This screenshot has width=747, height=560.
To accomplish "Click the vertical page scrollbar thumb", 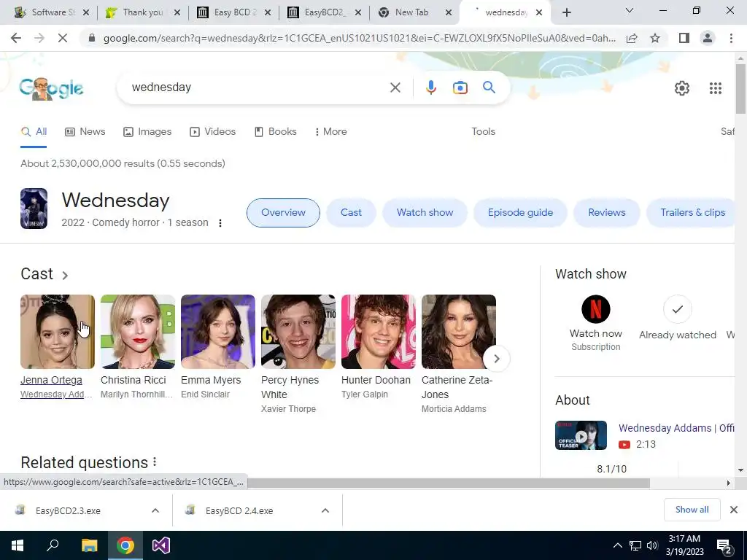I will (740, 89).
